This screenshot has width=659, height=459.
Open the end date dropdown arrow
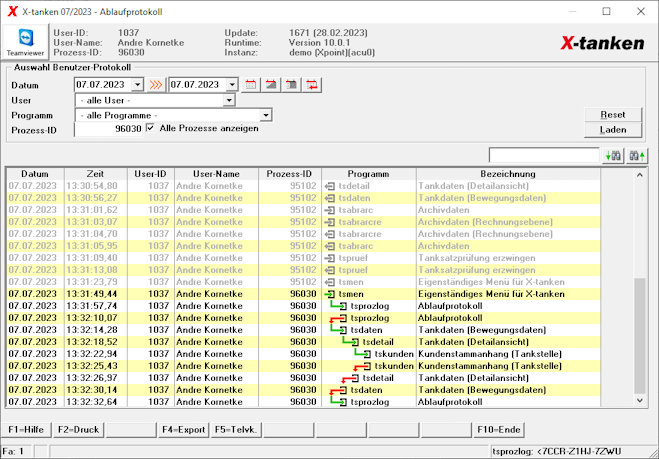tap(232, 85)
